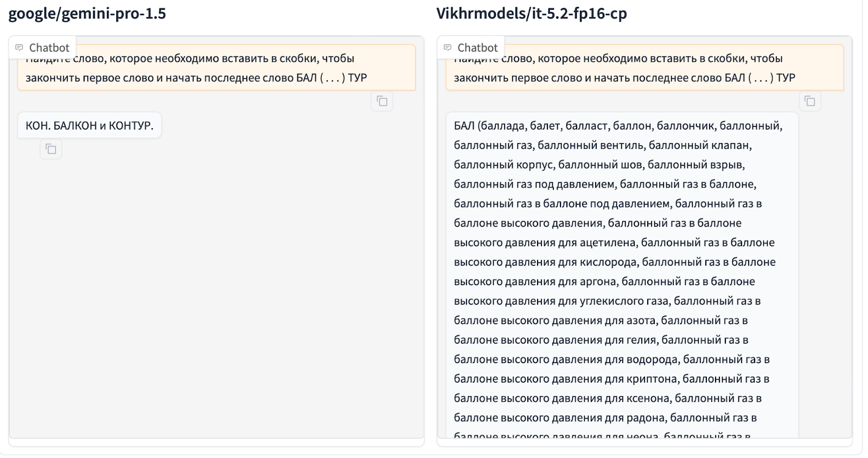Click the Vikhrmodels/it-5.2-fp16-cp heading
Image resolution: width=868 pixels, height=458 pixels.
coord(531,14)
